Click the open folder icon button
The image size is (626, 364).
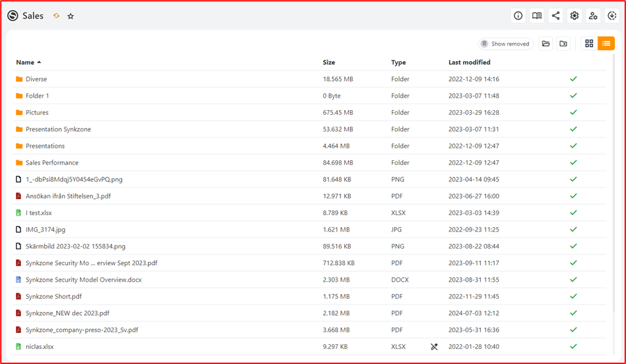coord(546,44)
